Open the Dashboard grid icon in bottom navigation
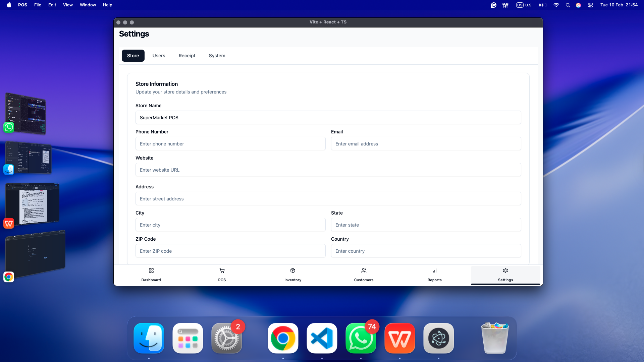 [x=151, y=275]
